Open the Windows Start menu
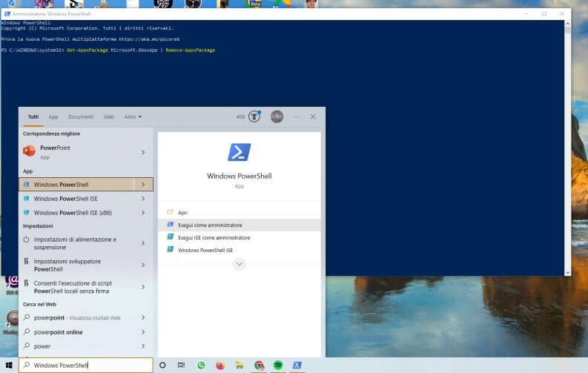This screenshot has height=373, width=588. point(9,365)
